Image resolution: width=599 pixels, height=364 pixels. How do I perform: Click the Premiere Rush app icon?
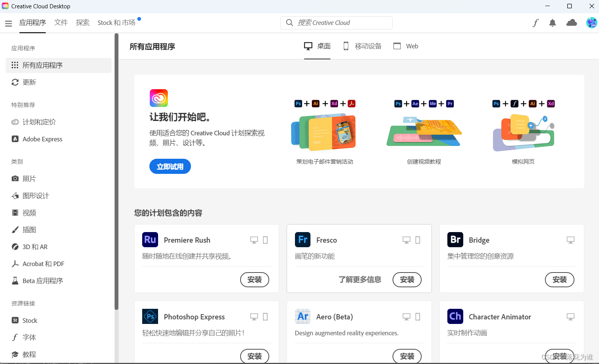pyautogui.click(x=150, y=240)
